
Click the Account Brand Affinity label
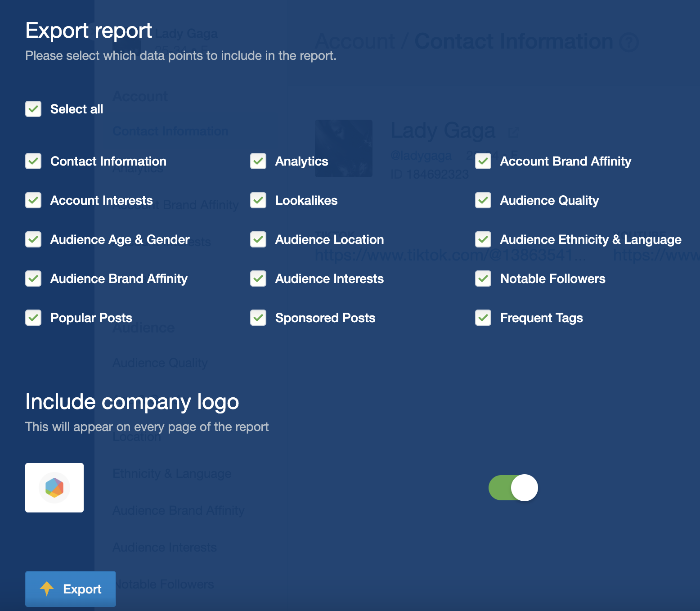pyautogui.click(x=566, y=162)
